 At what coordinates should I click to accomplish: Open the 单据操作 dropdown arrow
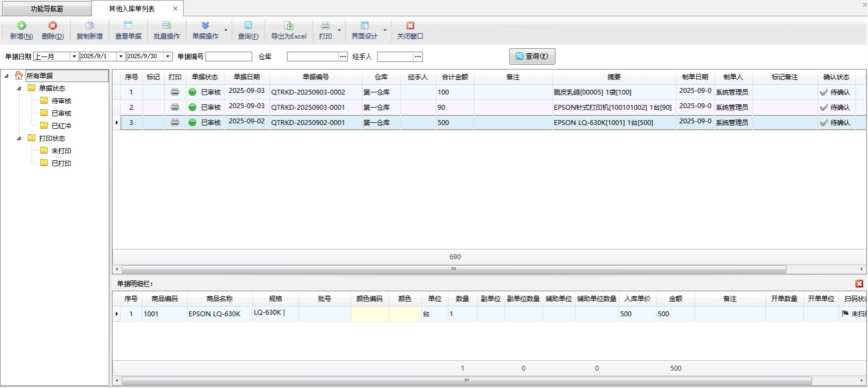pyautogui.click(x=226, y=30)
